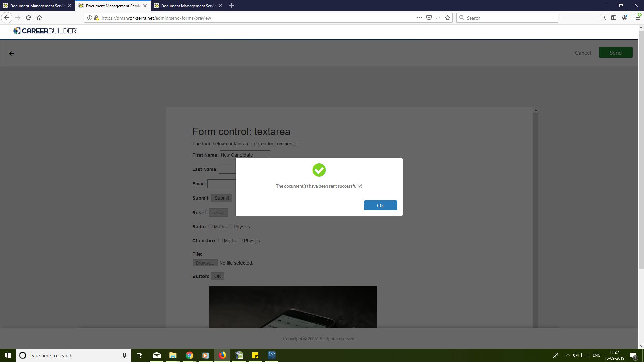Check the Physics checkbox
This screenshot has width=644, height=362.
click(240, 240)
